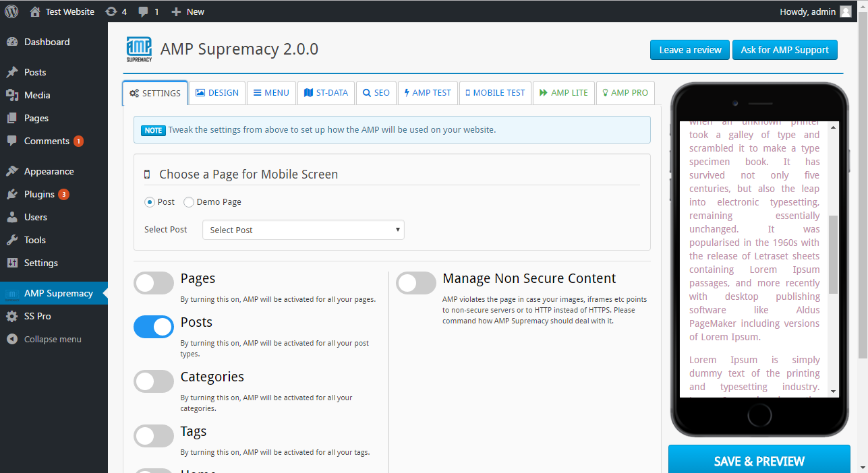
Task: Click the Media icon in sidebar
Action: click(x=12, y=95)
